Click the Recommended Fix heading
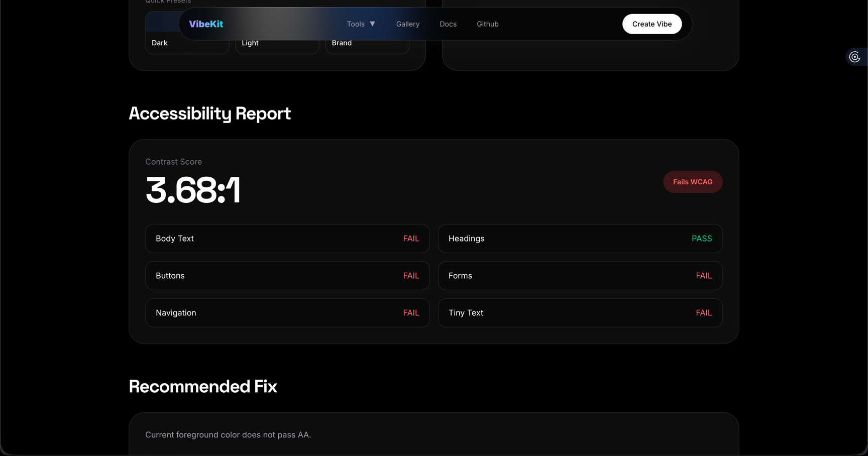Image resolution: width=868 pixels, height=456 pixels. point(203,386)
